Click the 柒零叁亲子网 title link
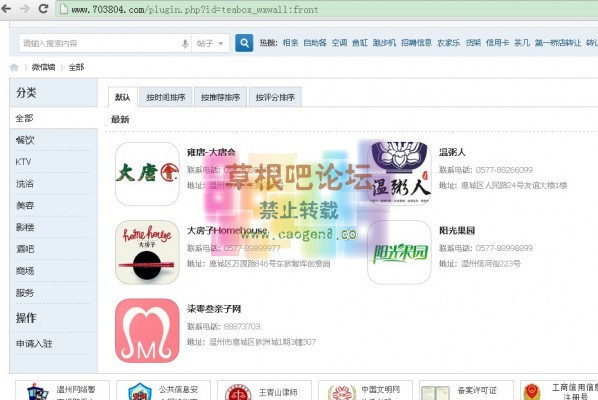 click(214, 309)
